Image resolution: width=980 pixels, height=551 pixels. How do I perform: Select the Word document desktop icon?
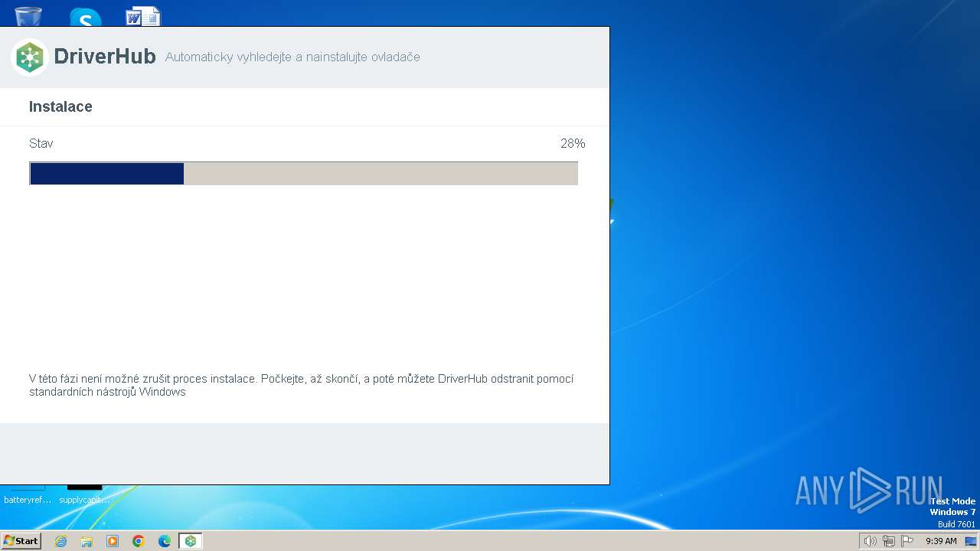coord(143,16)
